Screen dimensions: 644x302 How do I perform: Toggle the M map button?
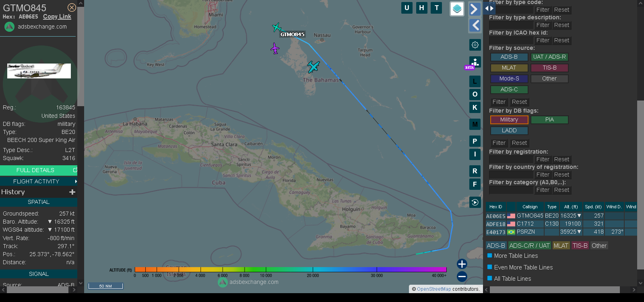(475, 124)
